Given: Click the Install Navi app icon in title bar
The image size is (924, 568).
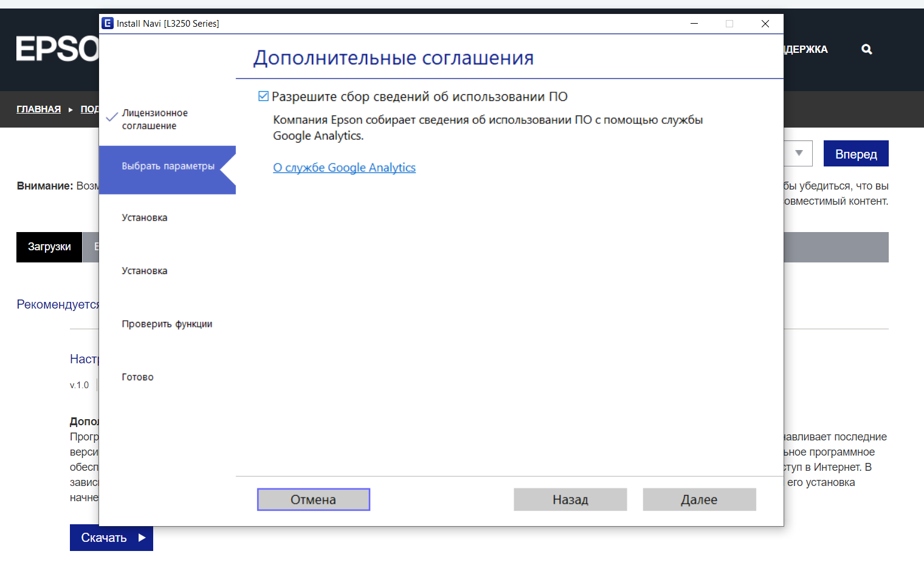Looking at the screenshot, I should [108, 23].
